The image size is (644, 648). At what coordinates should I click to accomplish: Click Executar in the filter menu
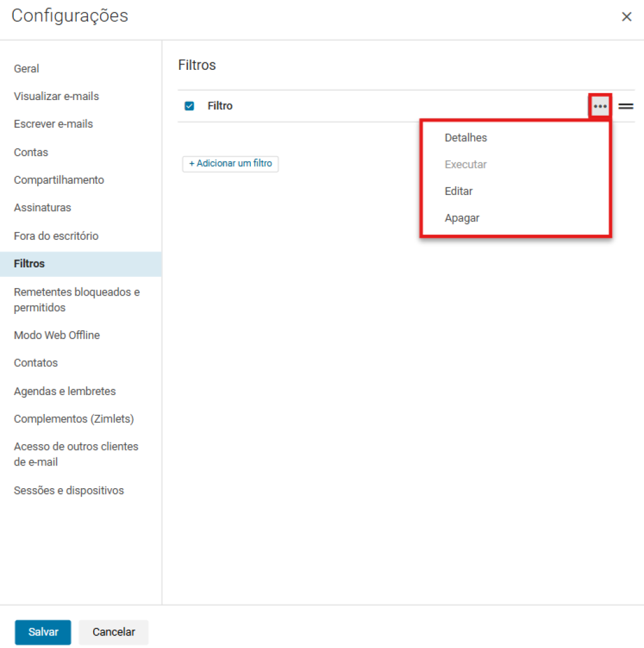tap(465, 165)
